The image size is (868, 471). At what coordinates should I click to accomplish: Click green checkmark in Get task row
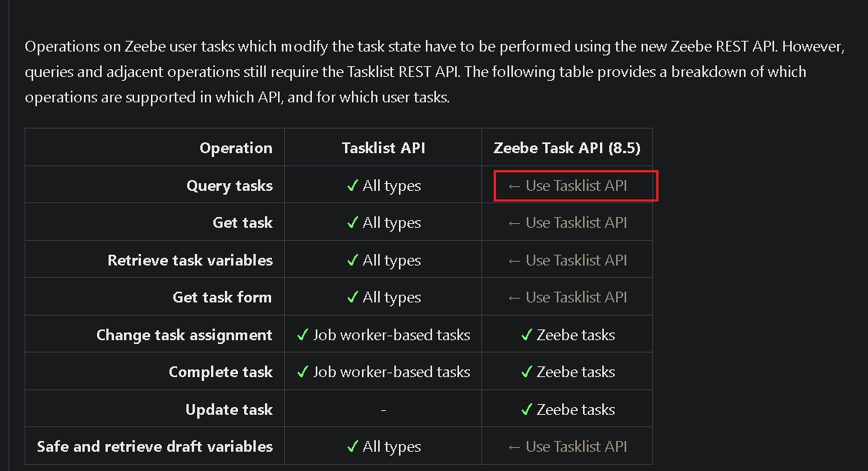pyautogui.click(x=353, y=223)
